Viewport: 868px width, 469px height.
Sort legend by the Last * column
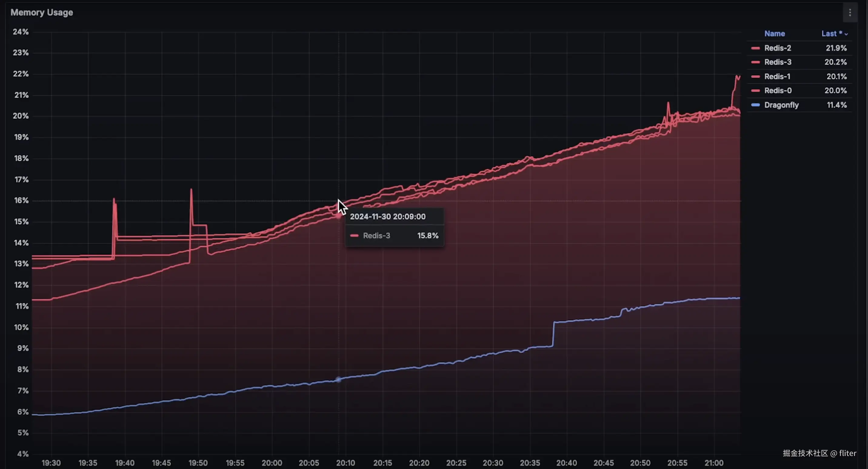(x=831, y=34)
